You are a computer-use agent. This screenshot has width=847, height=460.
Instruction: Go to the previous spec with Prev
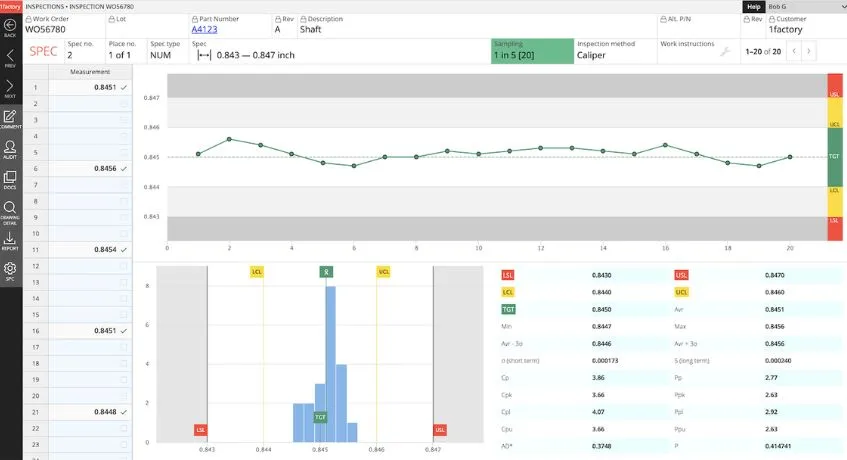tap(10, 55)
